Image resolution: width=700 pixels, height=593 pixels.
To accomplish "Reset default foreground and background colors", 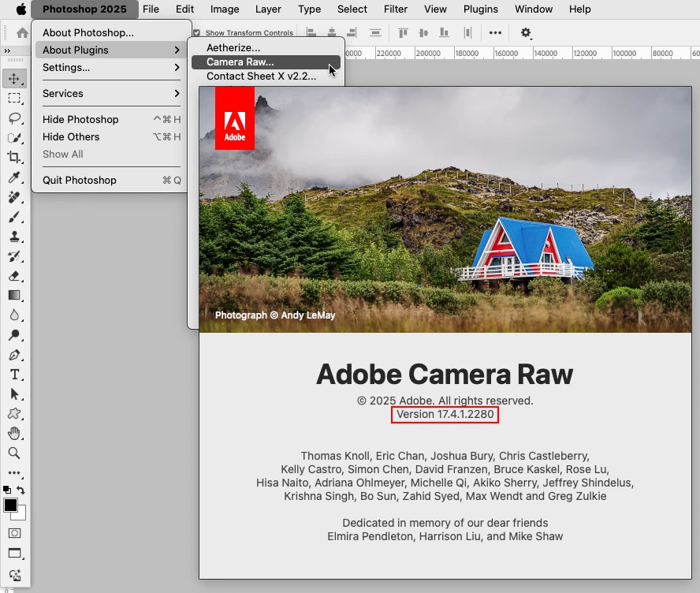I will pyautogui.click(x=7, y=490).
